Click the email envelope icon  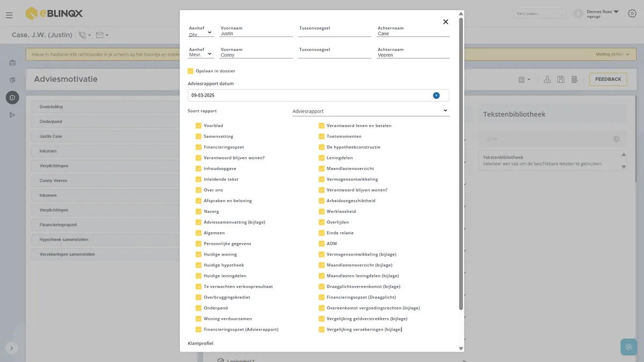99,35
